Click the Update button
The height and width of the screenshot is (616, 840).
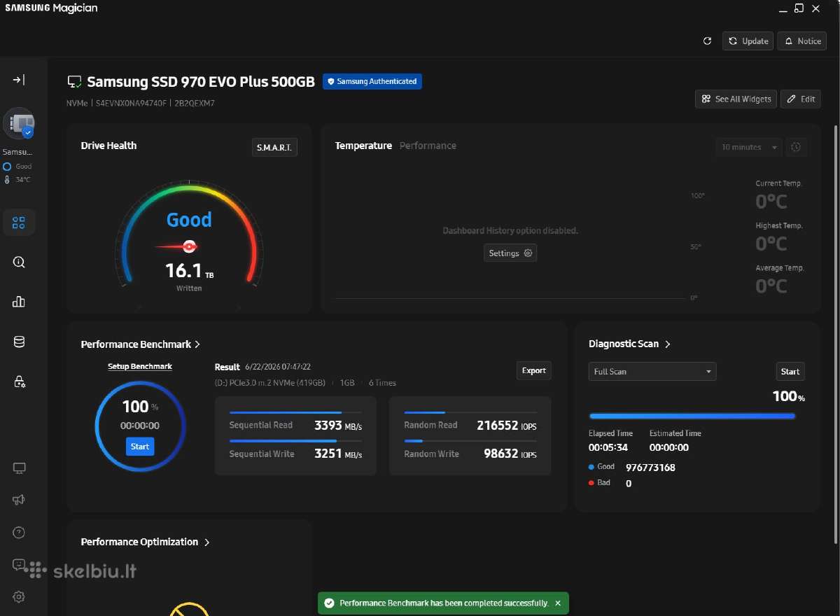[748, 41]
